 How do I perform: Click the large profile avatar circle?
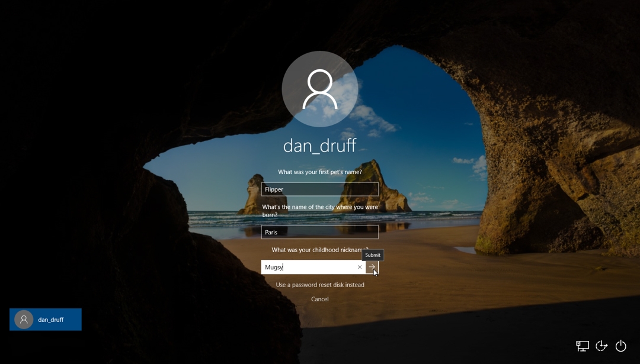pos(320,88)
